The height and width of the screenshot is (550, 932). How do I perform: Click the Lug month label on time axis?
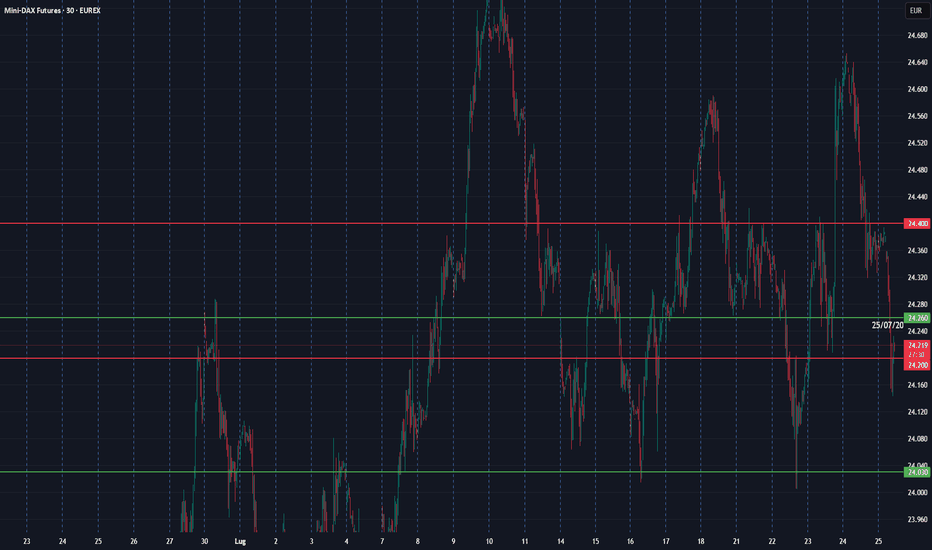coord(240,542)
